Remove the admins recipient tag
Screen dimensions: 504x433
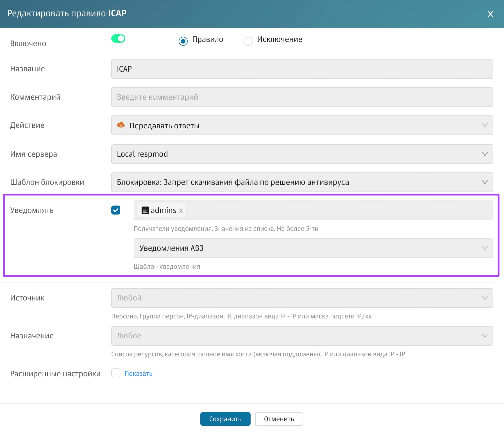pos(181,211)
